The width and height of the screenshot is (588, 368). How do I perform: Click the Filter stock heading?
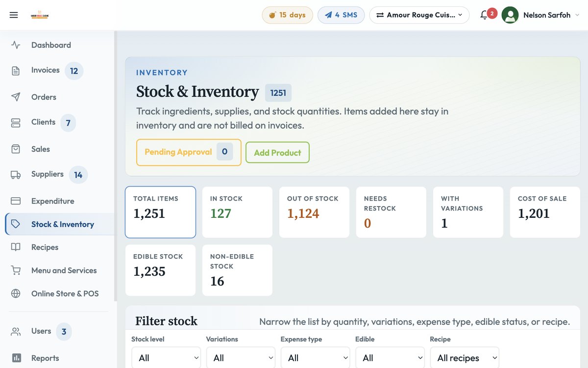(166, 321)
